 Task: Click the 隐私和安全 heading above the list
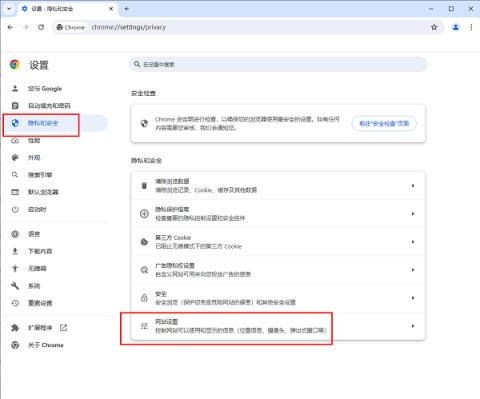pos(146,161)
